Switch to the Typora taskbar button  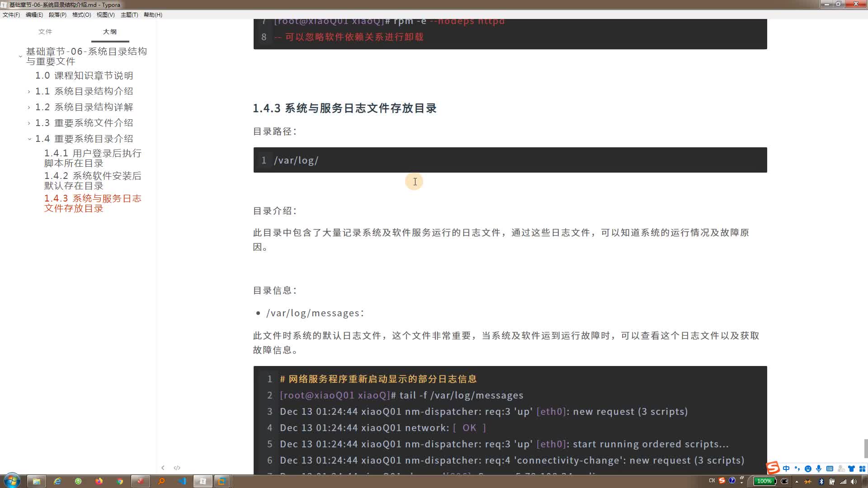203,481
